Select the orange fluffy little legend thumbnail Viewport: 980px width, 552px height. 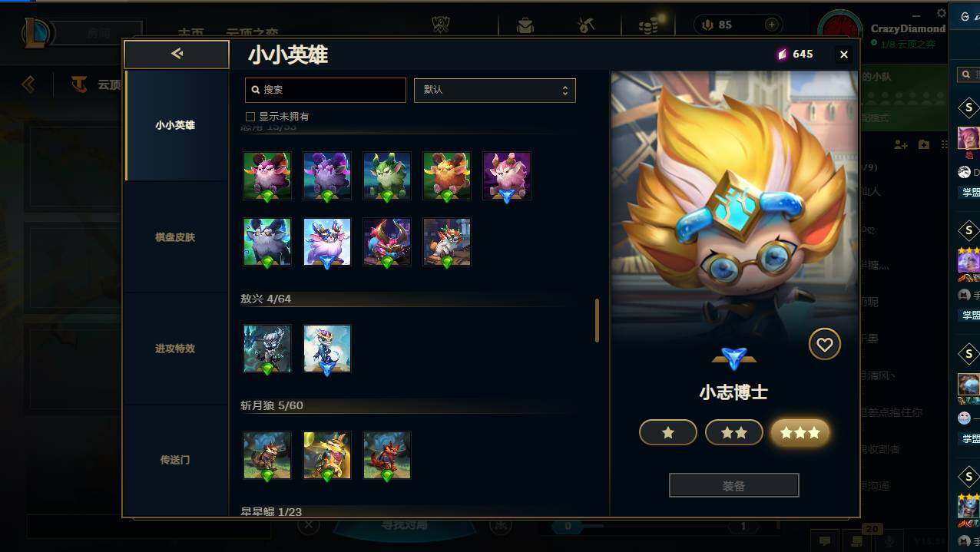pyautogui.click(x=447, y=176)
